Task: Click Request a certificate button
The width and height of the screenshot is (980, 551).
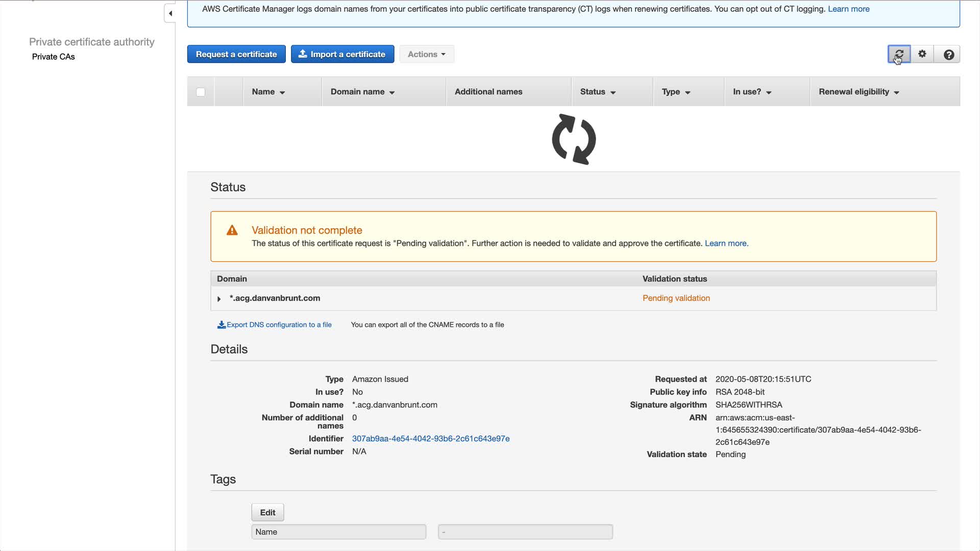Action: pyautogui.click(x=236, y=54)
